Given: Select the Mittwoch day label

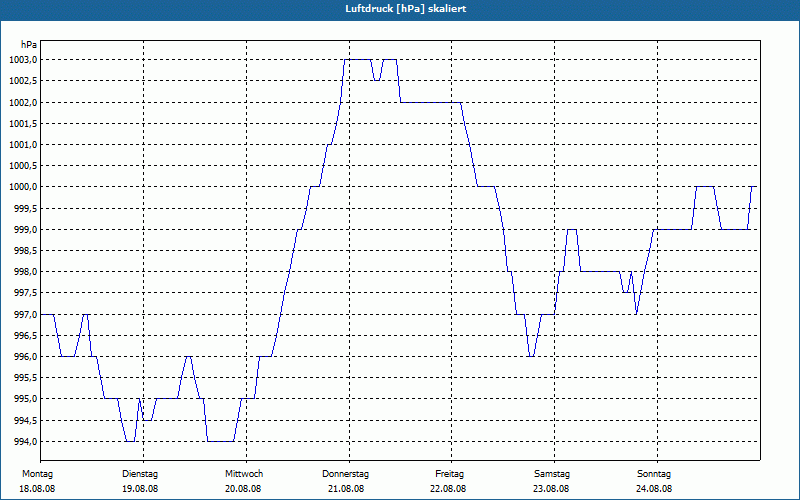Looking at the screenshot, I should coord(244,474).
